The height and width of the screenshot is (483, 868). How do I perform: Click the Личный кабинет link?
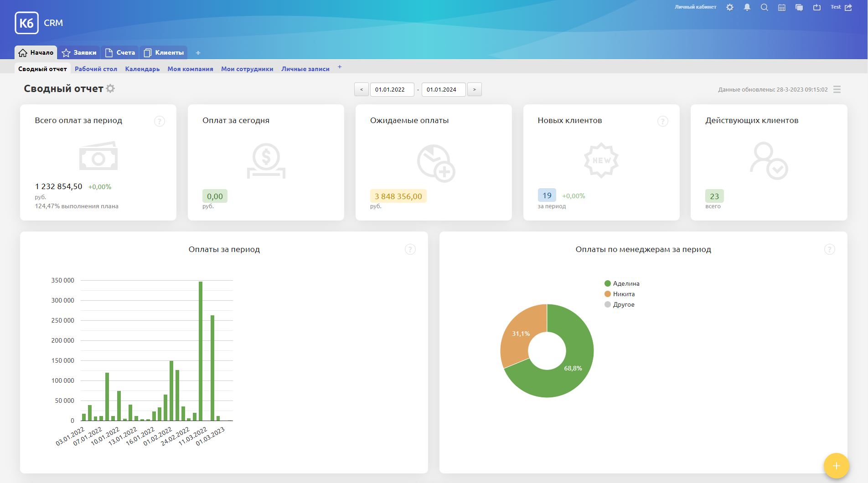click(x=695, y=7)
